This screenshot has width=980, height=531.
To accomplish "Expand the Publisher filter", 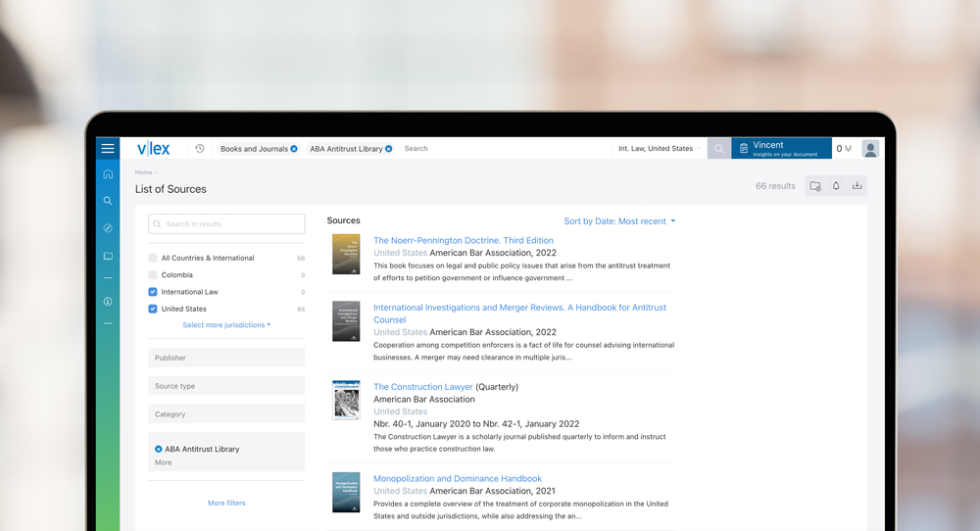I will tap(226, 358).
